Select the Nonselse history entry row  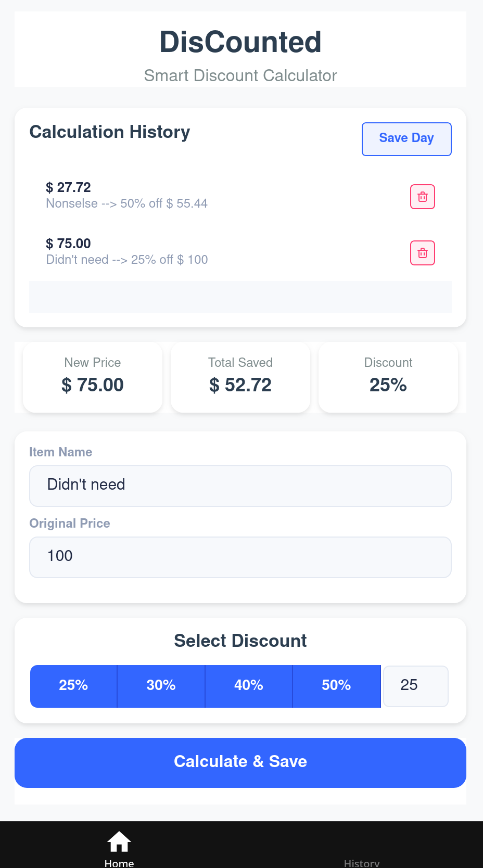tap(208, 195)
